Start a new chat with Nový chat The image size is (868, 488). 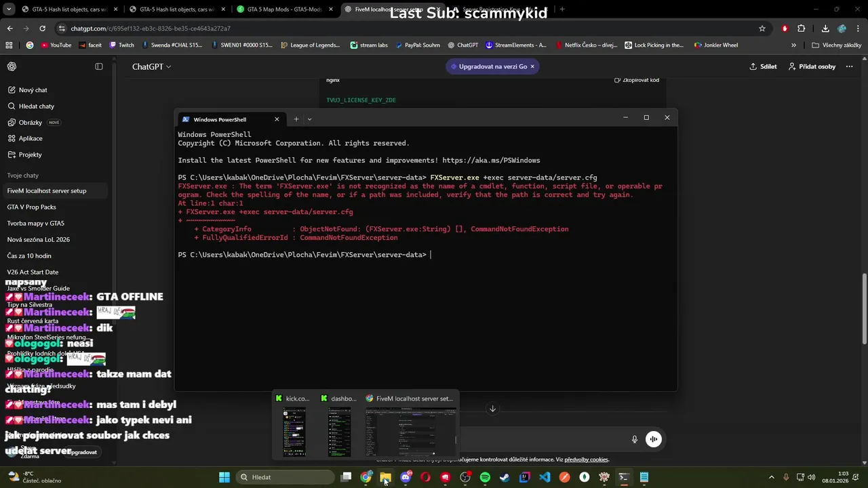coord(33,90)
